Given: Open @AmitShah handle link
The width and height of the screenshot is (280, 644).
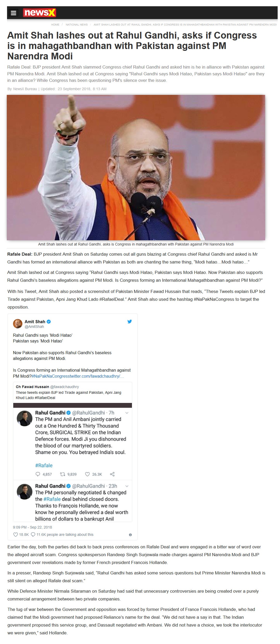Looking at the screenshot, I should 34,327.
